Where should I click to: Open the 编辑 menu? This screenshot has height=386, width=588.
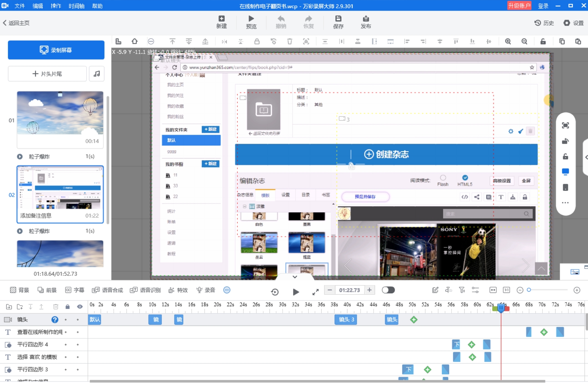(x=38, y=6)
